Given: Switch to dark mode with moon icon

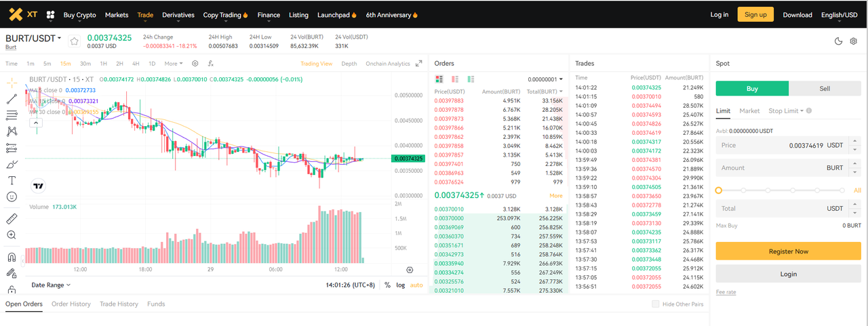Looking at the screenshot, I should click(x=838, y=41).
